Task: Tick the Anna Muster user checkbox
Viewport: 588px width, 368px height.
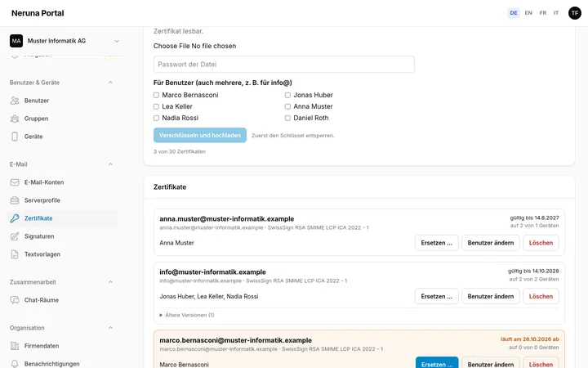Action: coord(287,106)
